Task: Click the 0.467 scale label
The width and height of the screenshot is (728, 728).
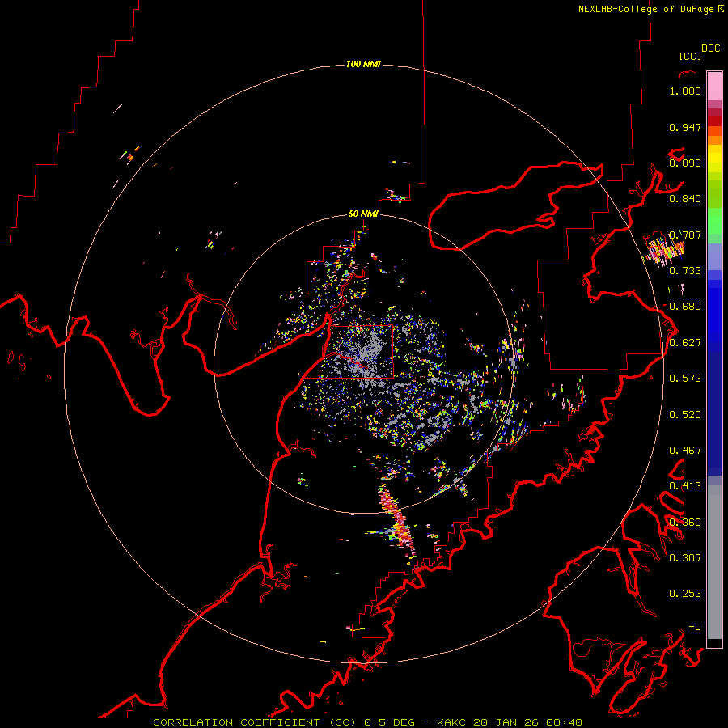Action: [685, 450]
